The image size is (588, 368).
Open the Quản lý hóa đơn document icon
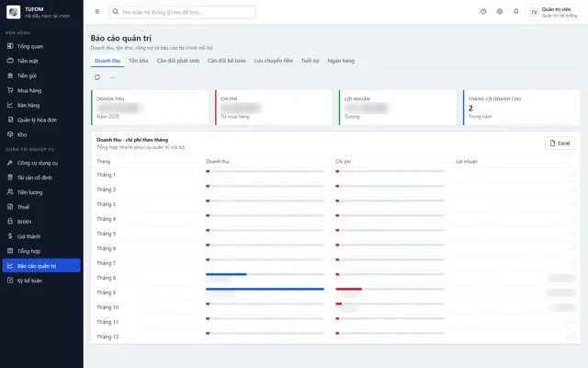click(x=10, y=120)
